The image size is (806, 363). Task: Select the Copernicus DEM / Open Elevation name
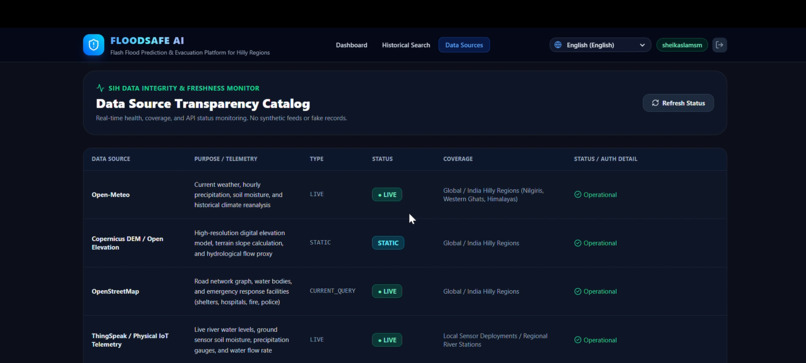pyautogui.click(x=127, y=243)
